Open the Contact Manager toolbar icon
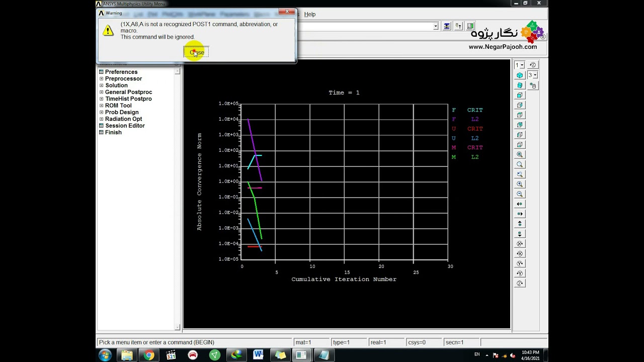 point(470,26)
